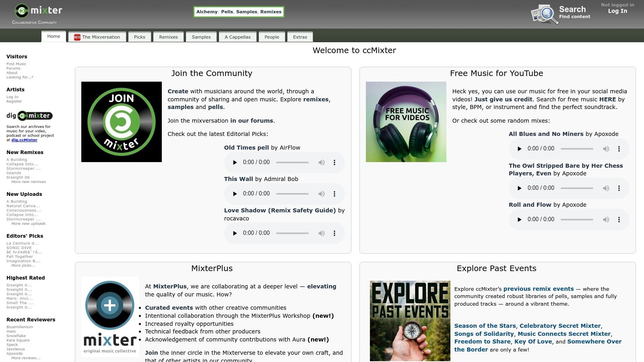Image resolution: width=644 pixels, height=362 pixels.
Task: Mute The Owl Stripped Bare player
Action: click(x=606, y=188)
